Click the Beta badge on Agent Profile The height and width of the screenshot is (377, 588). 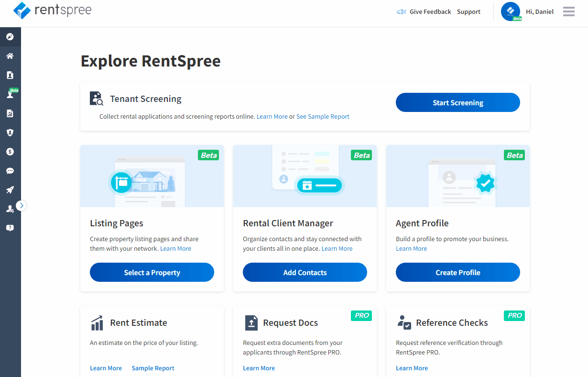tap(514, 155)
